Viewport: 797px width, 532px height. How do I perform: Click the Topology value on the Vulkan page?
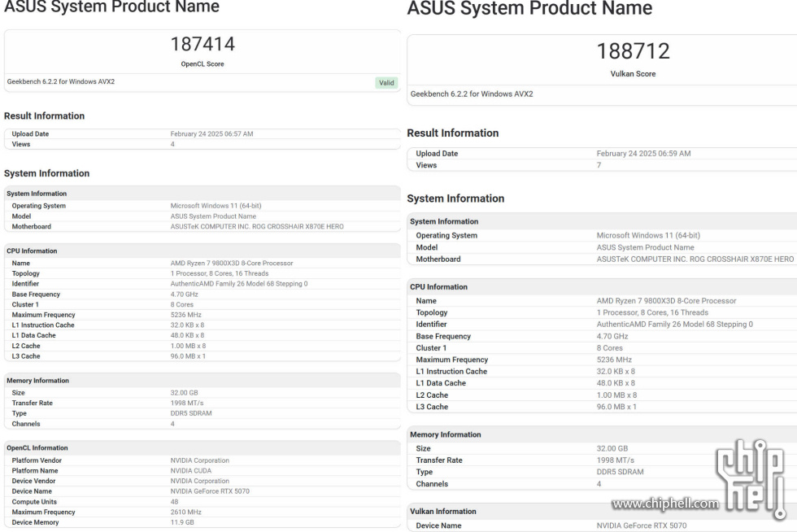pos(652,313)
